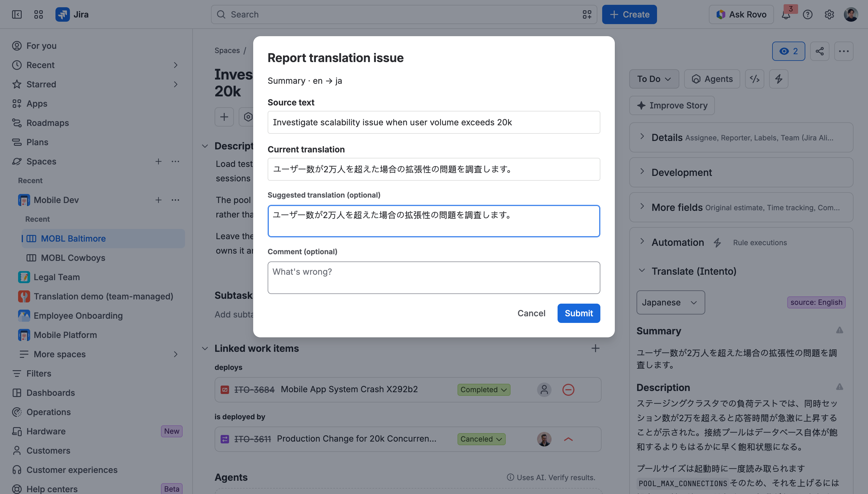Click plus icon next to Mobile Dev
This screenshot has width=868, height=494.
158,200
